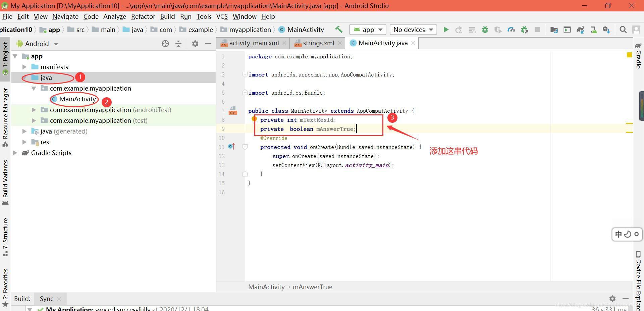
Task: Click the user account avatar icon
Action: coord(636,30)
